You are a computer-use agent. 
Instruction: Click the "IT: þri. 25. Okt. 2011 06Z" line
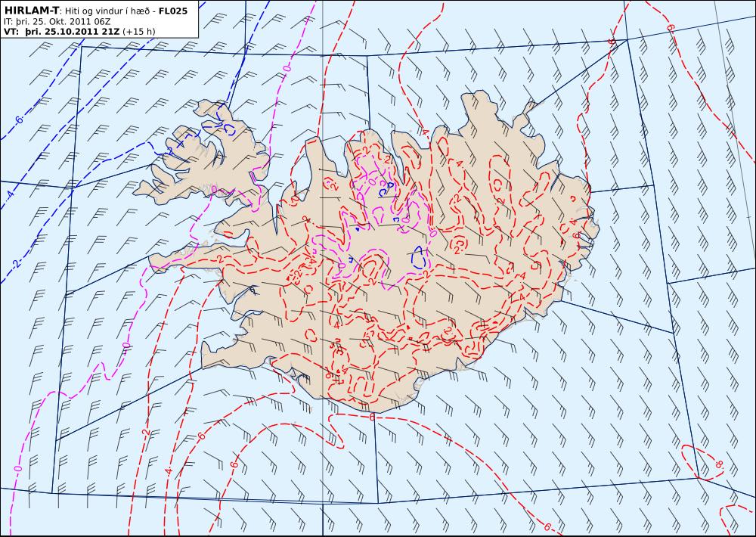pyautogui.click(x=57, y=22)
